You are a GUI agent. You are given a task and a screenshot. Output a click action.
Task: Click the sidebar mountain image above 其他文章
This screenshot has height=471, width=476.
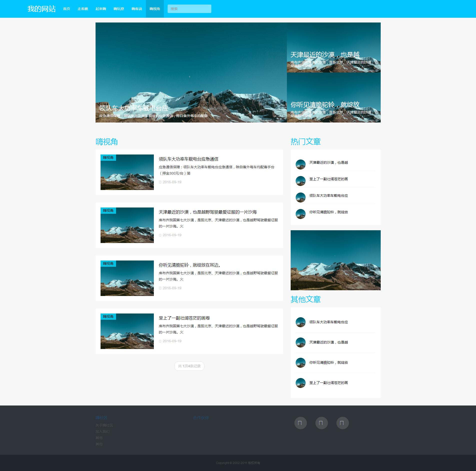[335, 260]
